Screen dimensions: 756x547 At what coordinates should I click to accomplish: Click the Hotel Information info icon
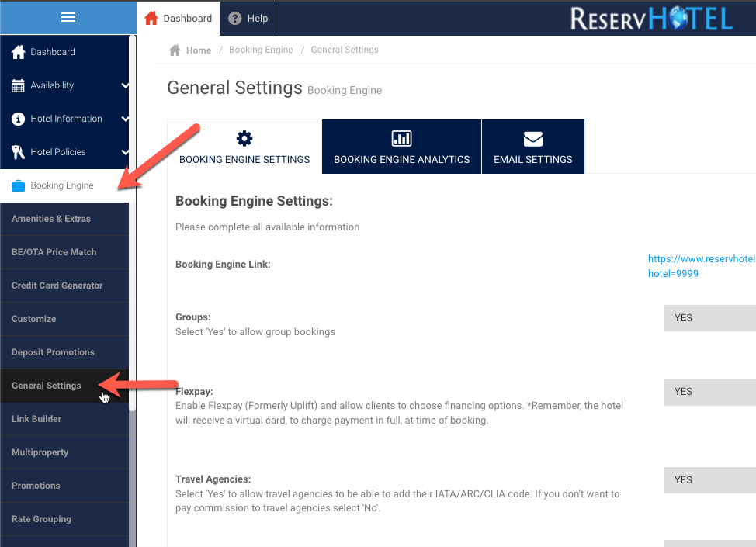(x=18, y=119)
